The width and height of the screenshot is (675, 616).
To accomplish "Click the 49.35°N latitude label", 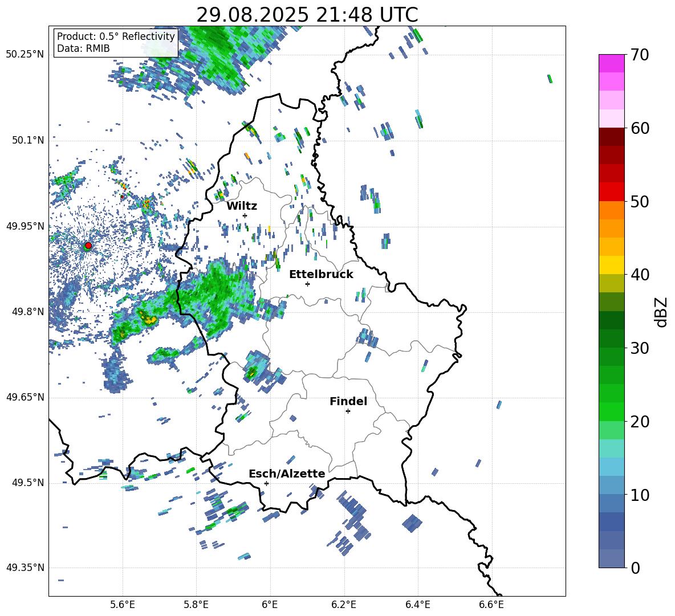I will tap(25, 568).
